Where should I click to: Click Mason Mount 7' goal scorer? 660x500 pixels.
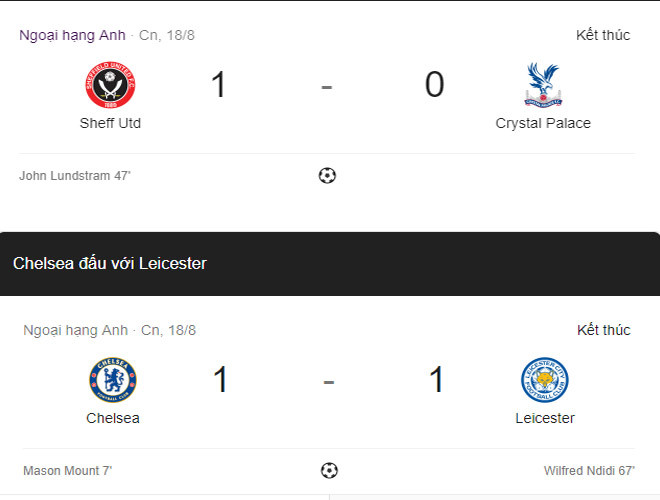[70, 470]
